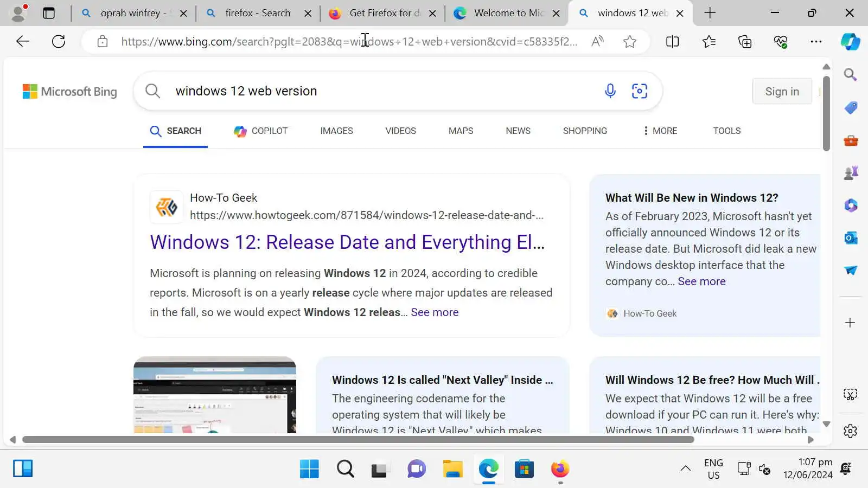
Task: Search by voice with microphone icon
Action: click(x=610, y=91)
